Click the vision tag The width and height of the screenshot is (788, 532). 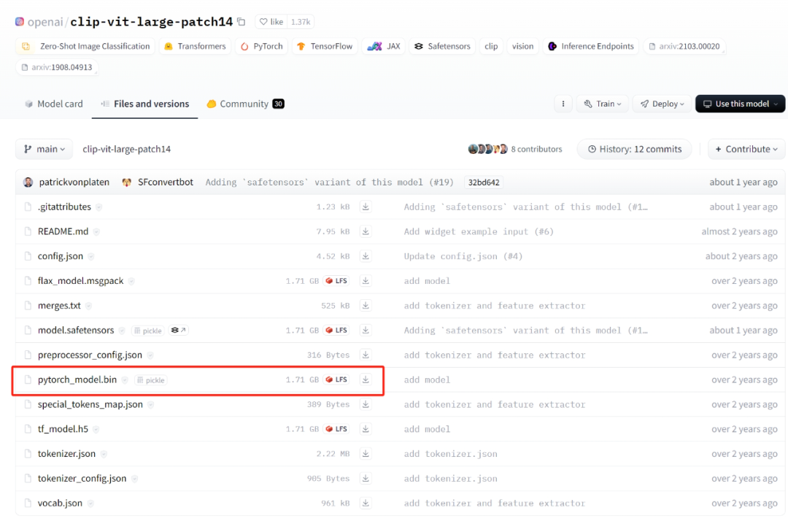(x=522, y=46)
